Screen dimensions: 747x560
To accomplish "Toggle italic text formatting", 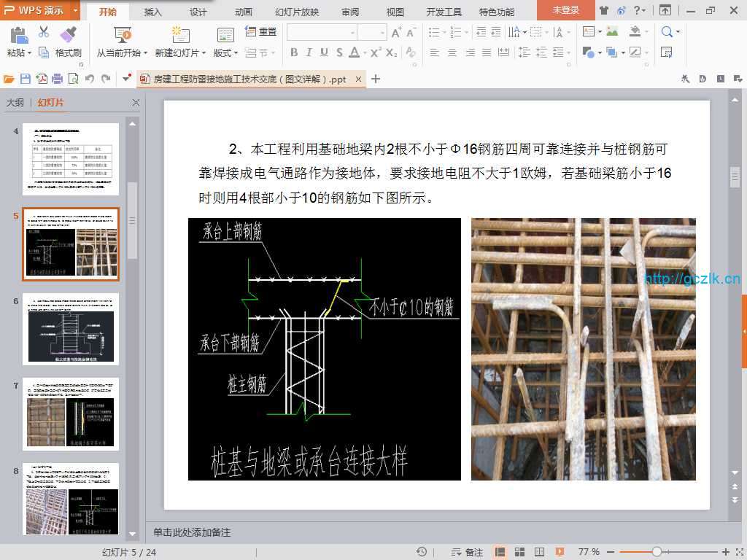I will (x=309, y=52).
